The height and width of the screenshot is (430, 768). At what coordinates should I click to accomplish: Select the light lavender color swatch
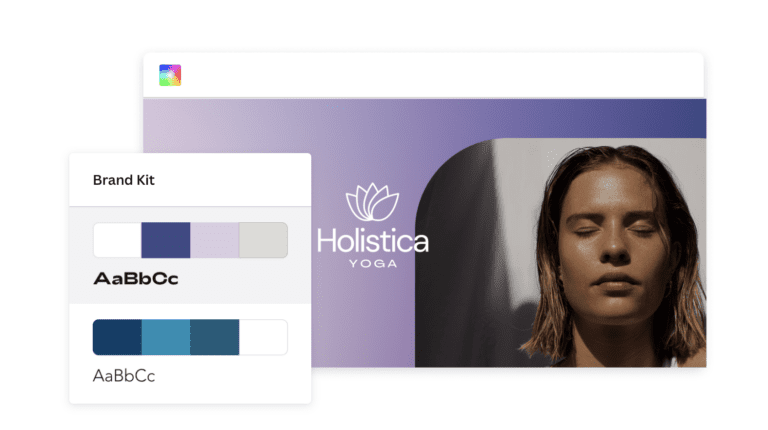(x=215, y=240)
